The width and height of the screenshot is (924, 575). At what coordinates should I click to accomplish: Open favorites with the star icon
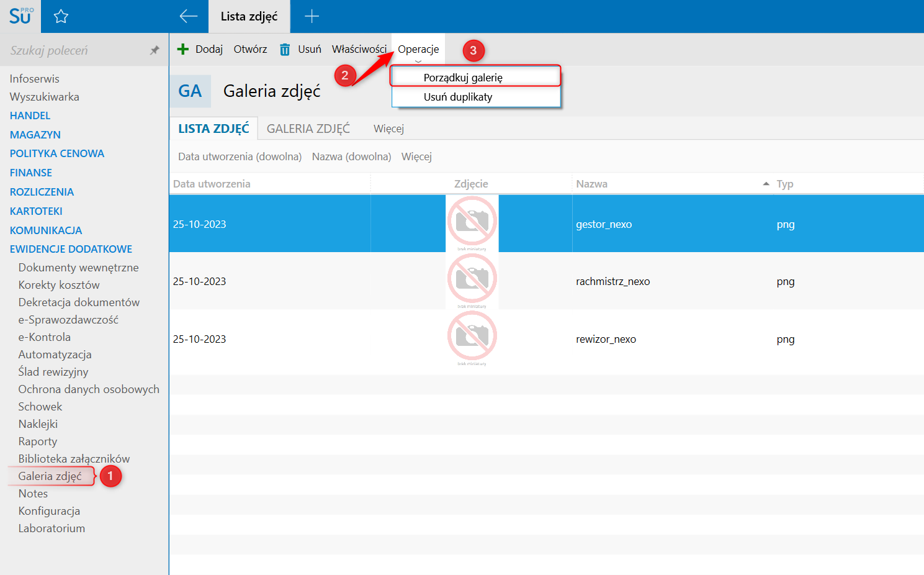[61, 17]
